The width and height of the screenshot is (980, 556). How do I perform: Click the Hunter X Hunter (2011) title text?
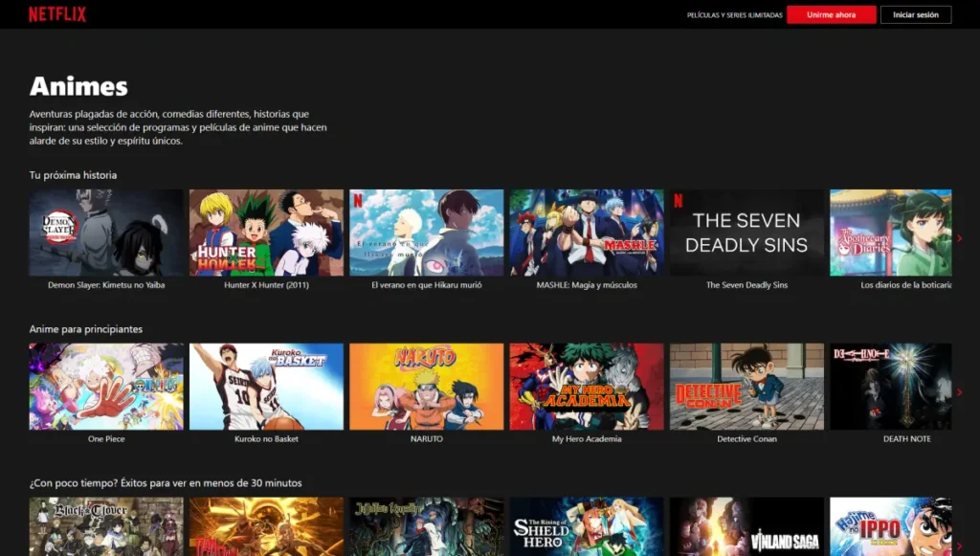[x=266, y=285]
